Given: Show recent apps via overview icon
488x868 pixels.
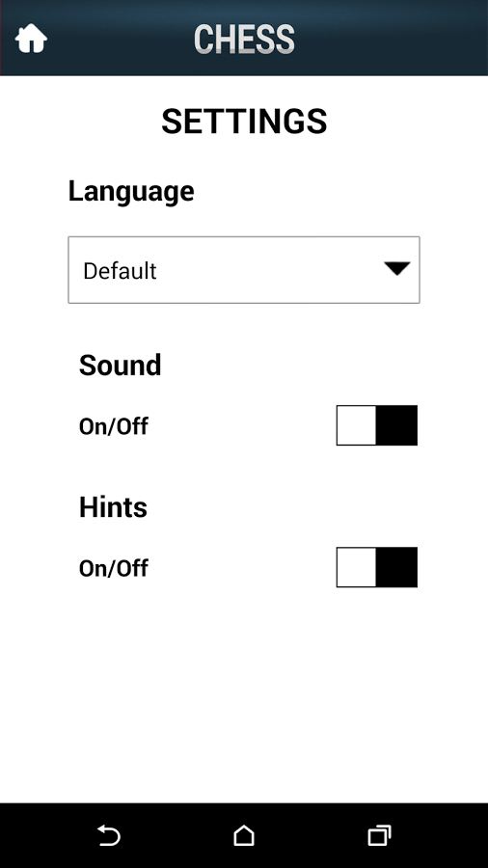Looking at the screenshot, I should (380, 835).
